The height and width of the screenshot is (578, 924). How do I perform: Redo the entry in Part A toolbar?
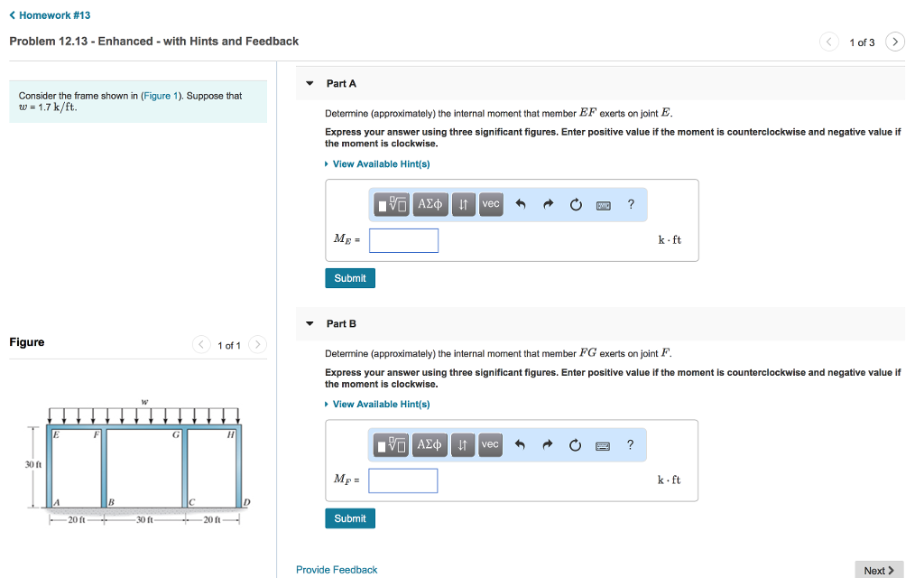coord(548,205)
